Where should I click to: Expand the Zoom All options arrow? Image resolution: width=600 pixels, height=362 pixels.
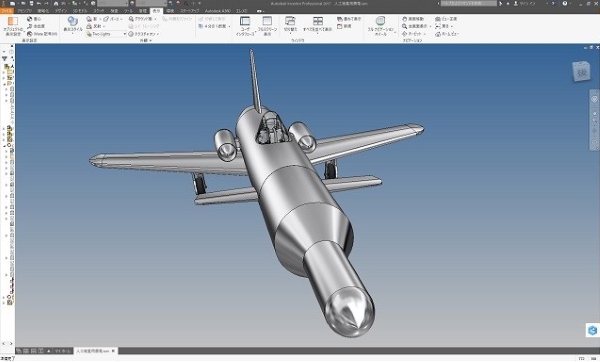(x=430, y=26)
